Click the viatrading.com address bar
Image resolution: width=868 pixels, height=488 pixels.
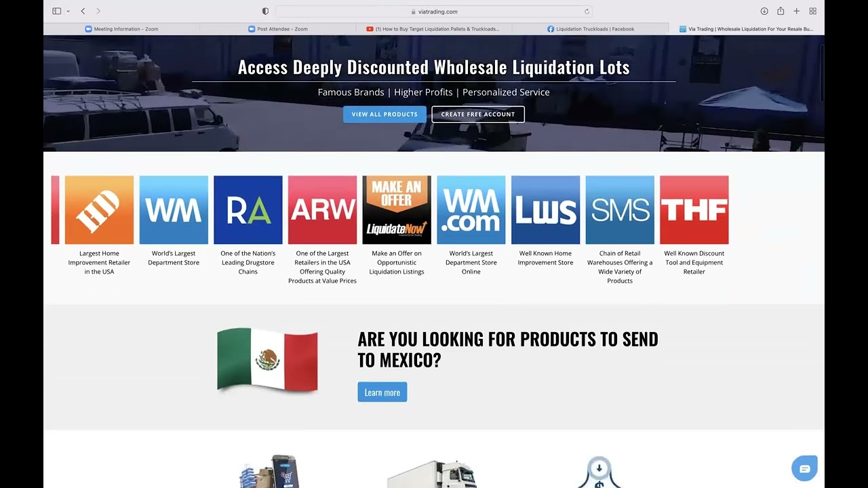click(434, 12)
